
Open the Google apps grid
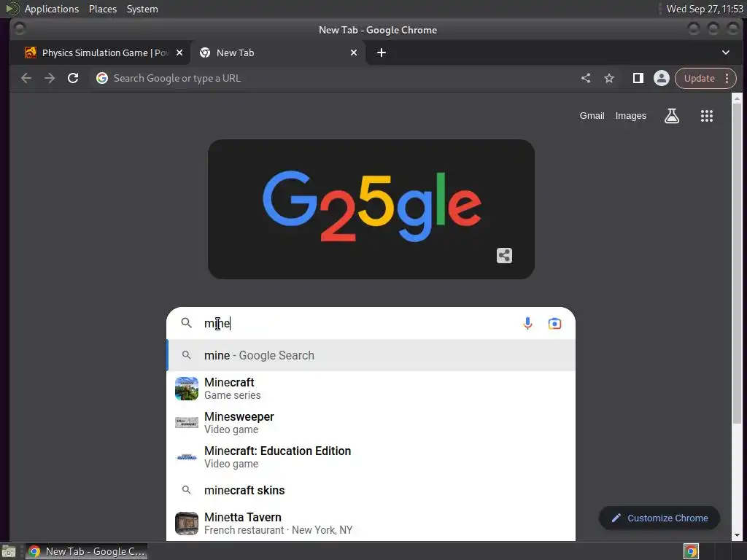click(x=706, y=116)
